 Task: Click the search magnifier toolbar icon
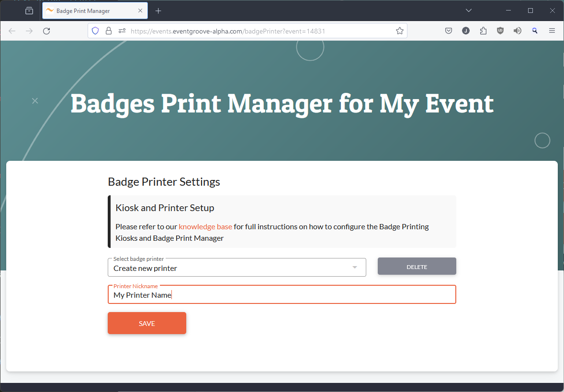pos(535,30)
